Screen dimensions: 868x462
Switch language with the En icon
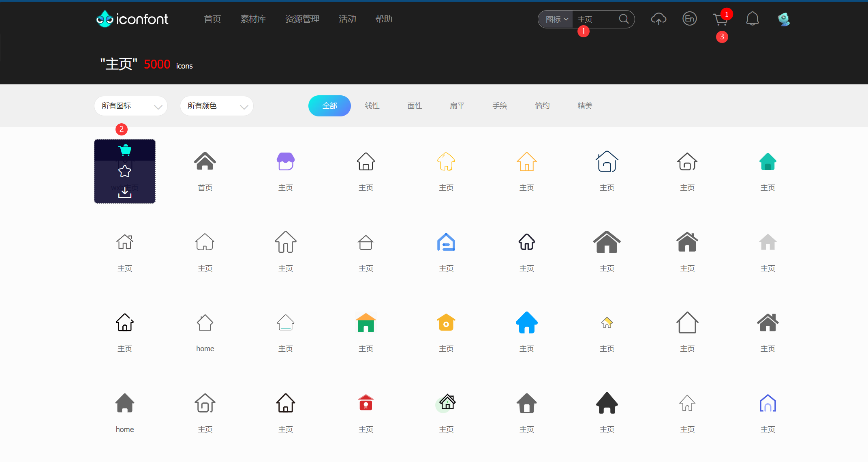pos(689,19)
